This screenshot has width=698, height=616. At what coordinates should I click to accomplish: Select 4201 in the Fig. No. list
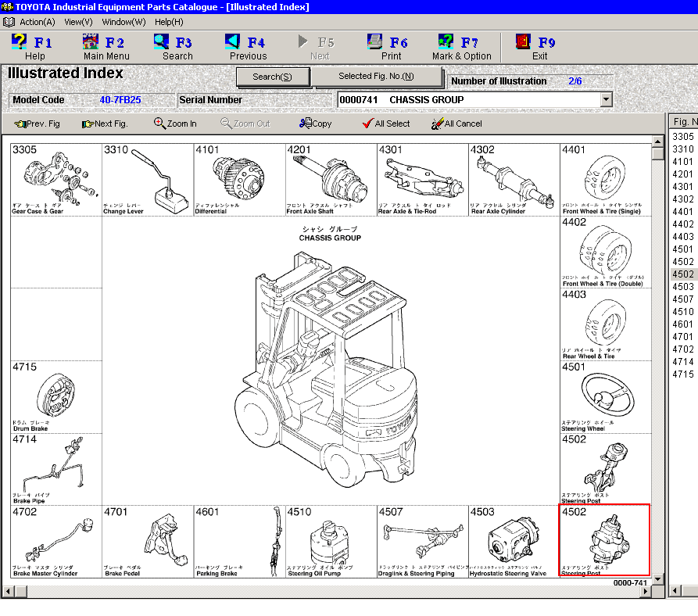click(683, 174)
